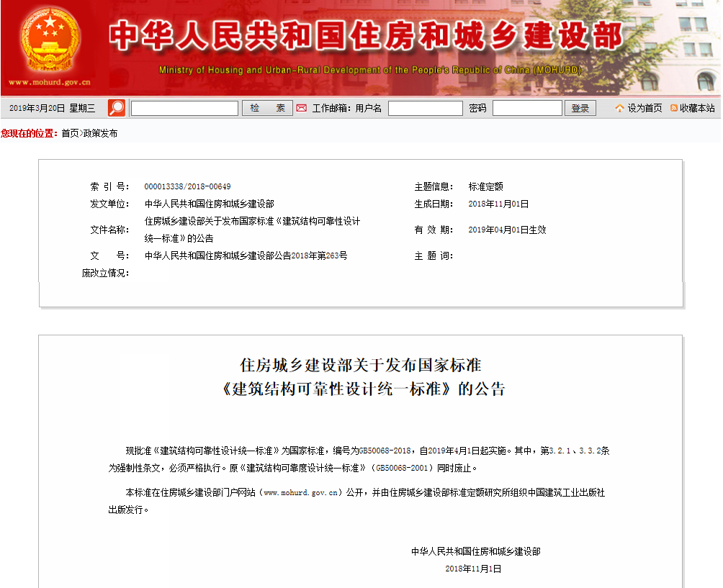Click the orange magnifier search icon
723x588 pixels.
tap(117, 108)
